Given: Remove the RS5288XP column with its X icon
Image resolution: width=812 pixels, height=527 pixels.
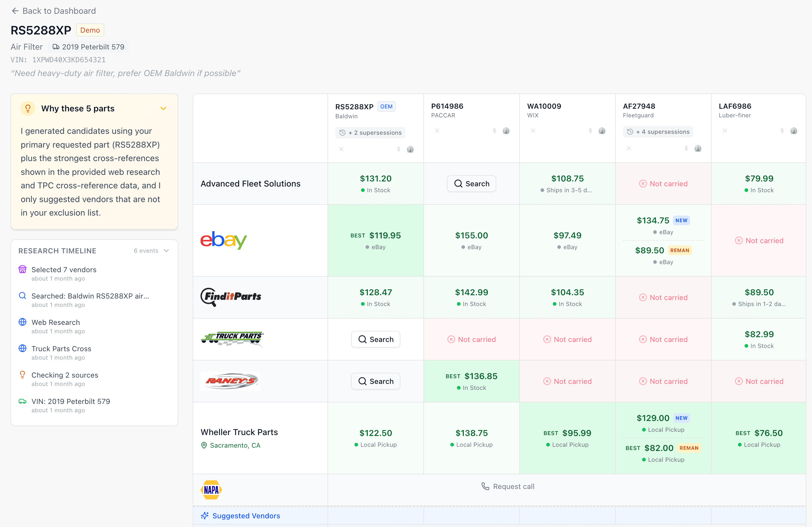Looking at the screenshot, I should (341, 149).
